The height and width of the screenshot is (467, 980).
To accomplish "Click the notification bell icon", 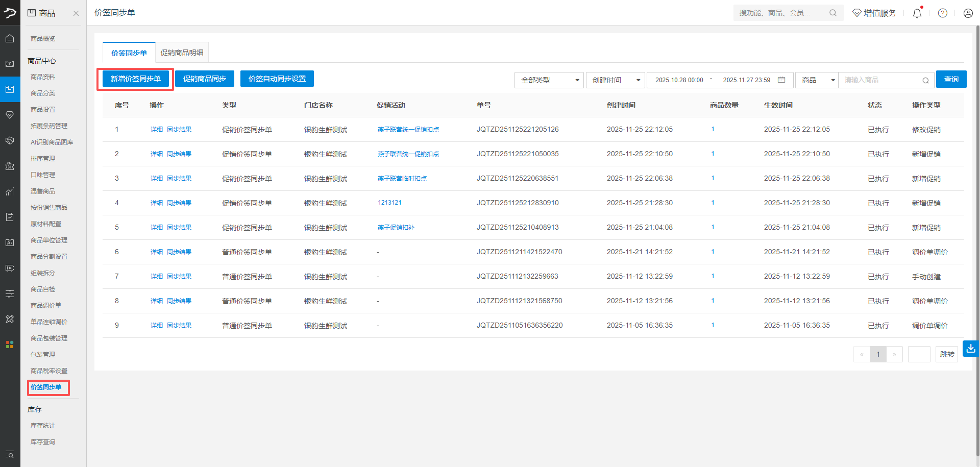I will (x=917, y=13).
